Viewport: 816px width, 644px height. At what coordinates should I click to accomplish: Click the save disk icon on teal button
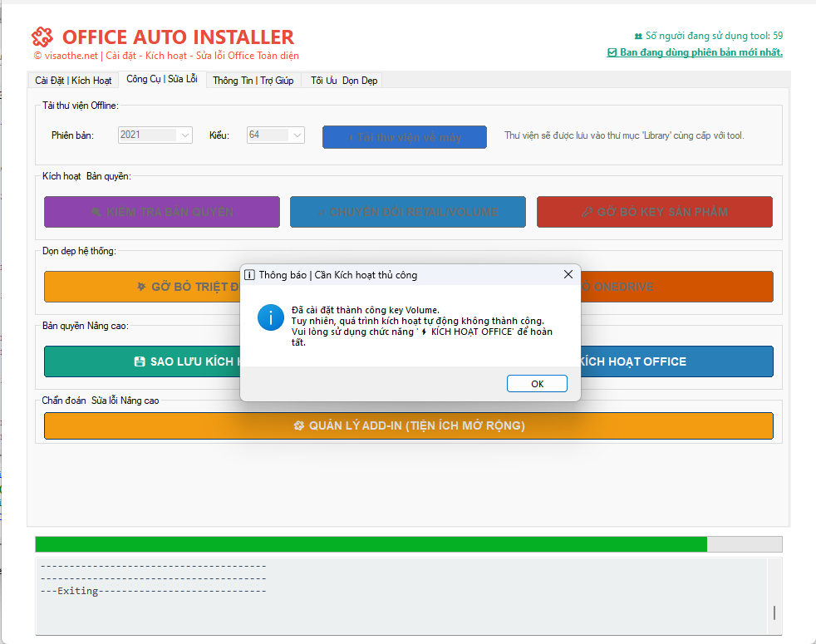(140, 361)
